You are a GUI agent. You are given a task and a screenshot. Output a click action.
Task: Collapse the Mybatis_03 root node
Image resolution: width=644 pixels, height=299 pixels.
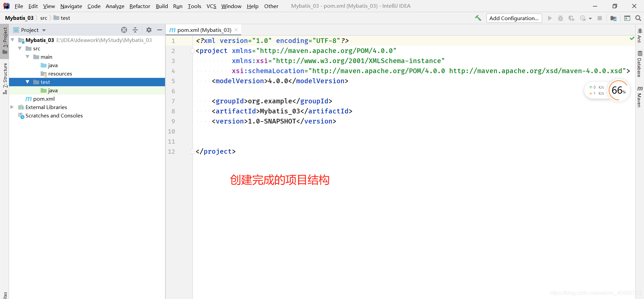pyautogui.click(x=13, y=40)
